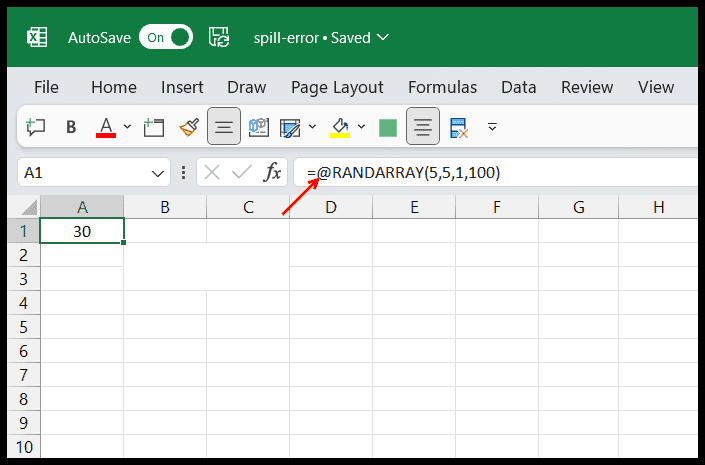This screenshot has height=465, width=705.
Task: Apply red Font Color icon
Action: click(106, 127)
